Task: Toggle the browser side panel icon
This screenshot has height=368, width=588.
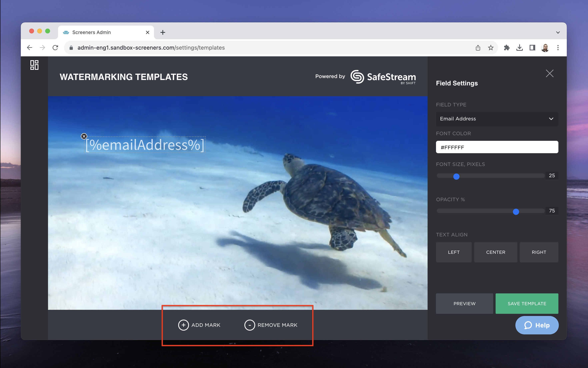Action: (x=532, y=48)
